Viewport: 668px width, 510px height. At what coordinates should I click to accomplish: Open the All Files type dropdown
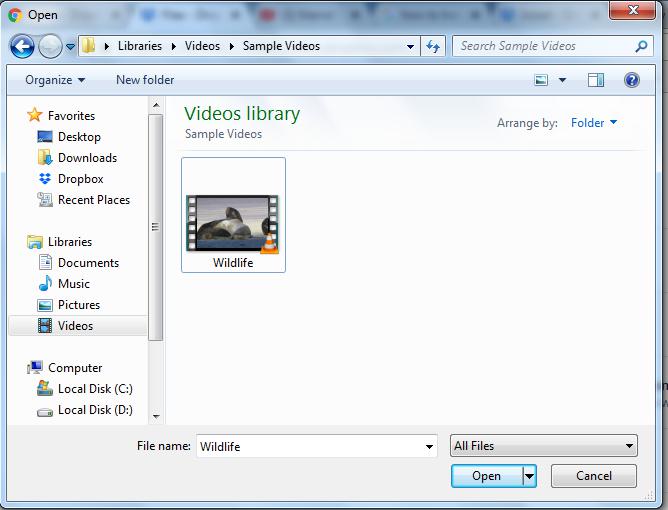click(x=544, y=446)
